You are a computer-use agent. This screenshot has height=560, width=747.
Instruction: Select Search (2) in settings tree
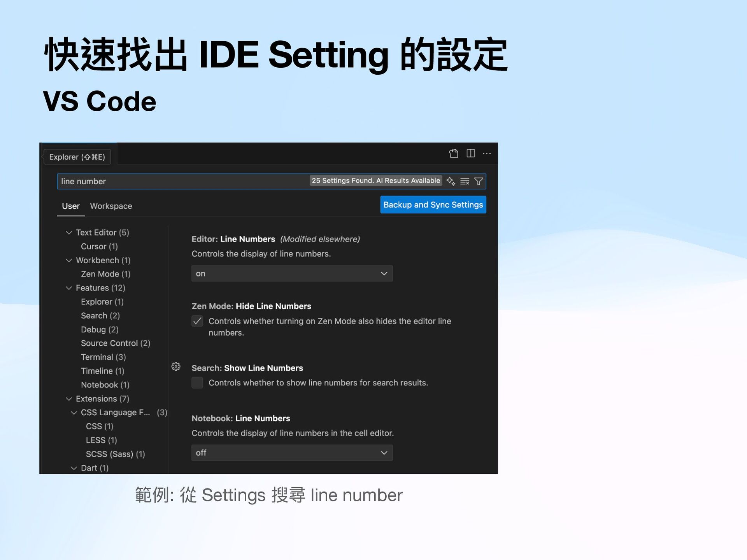click(x=100, y=316)
